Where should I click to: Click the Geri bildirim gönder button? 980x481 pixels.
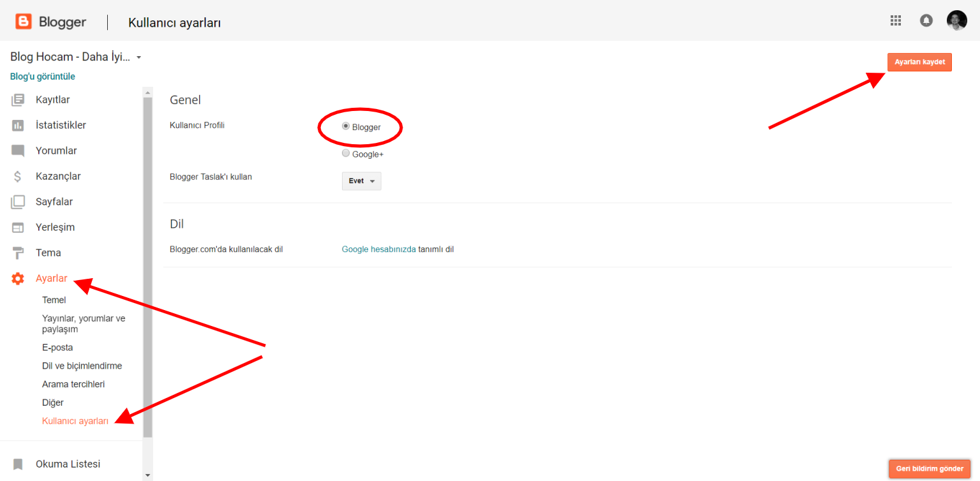point(930,468)
